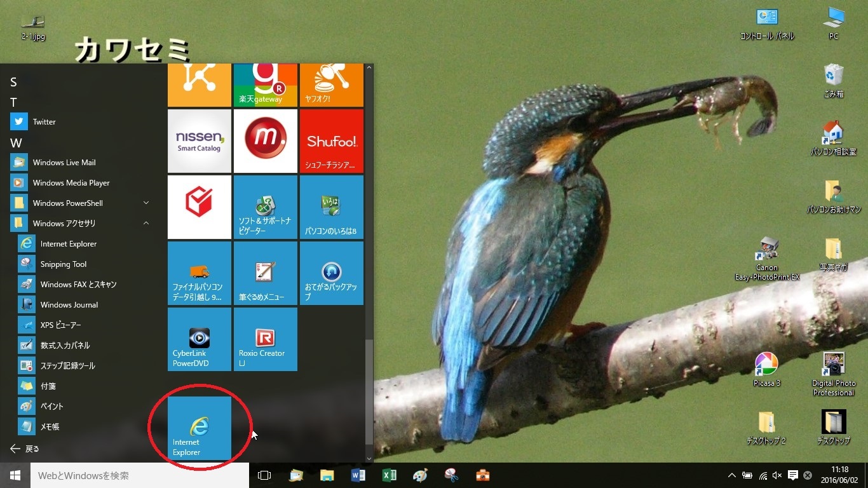Jump to the letter T heading
Screen dimensions: 868x488
(13, 102)
